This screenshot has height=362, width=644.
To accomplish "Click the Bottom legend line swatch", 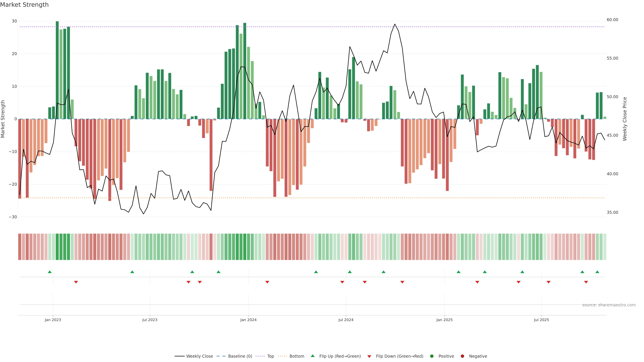I will click(x=282, y=356).
